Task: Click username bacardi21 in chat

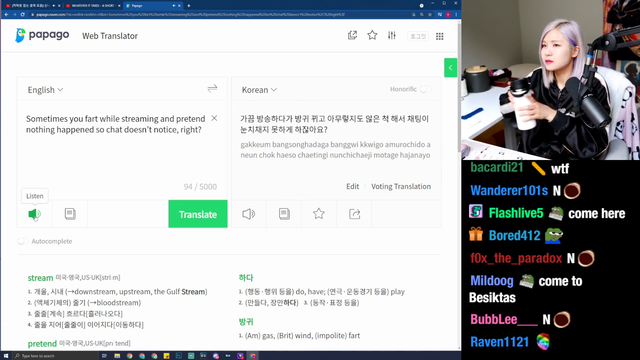Action: (x=497, y=167)
